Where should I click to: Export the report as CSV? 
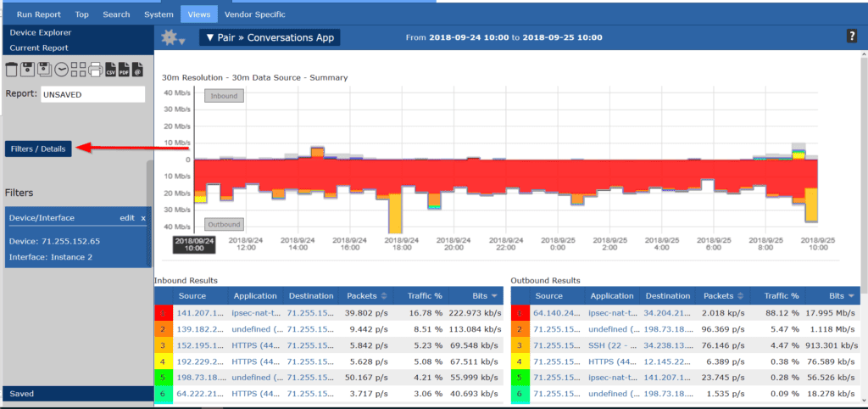[x=111, y=70]
